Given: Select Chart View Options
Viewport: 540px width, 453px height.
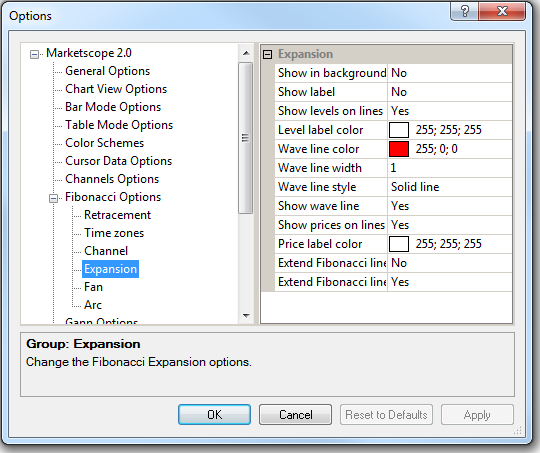Looking at the screenshot, I should (116, 89).
